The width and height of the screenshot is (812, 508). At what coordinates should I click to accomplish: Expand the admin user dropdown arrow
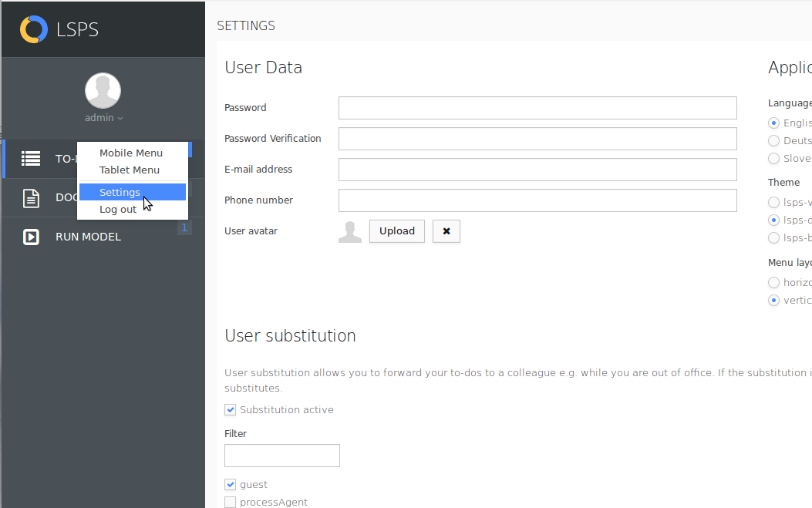tap(120, 119)
